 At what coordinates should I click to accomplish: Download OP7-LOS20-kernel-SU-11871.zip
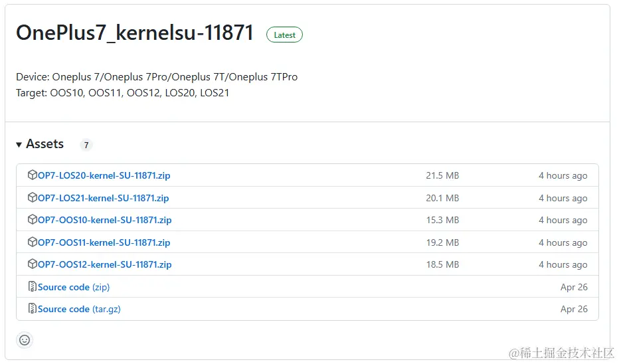pyautogui.click(x=104, y=175)
